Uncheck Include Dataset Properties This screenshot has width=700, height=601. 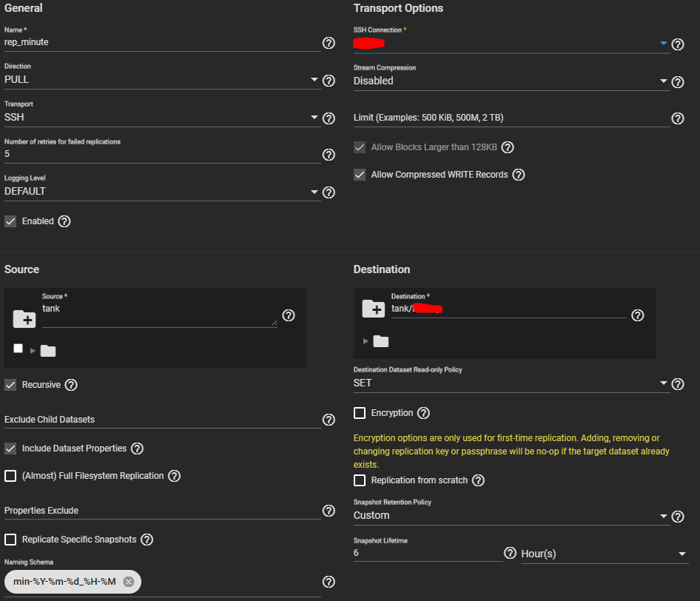10,449
